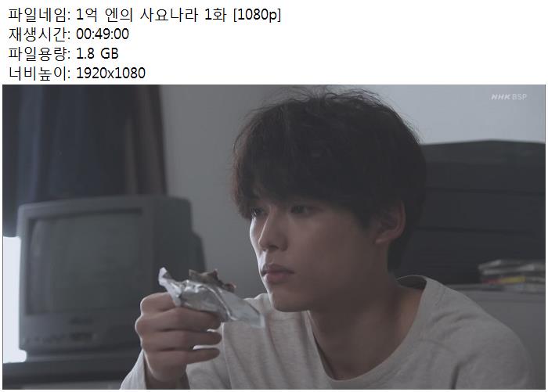
Task: Select the playback duration 00:49:00
Action: 103,34
